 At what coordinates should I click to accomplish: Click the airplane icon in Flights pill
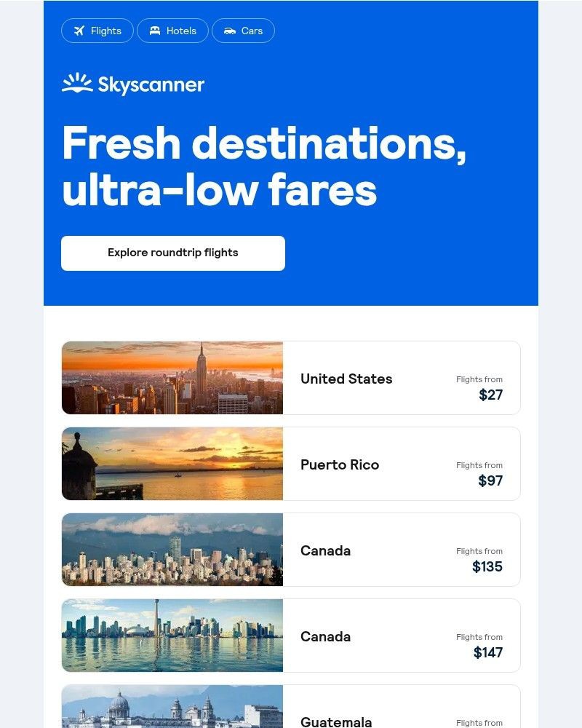79,31
